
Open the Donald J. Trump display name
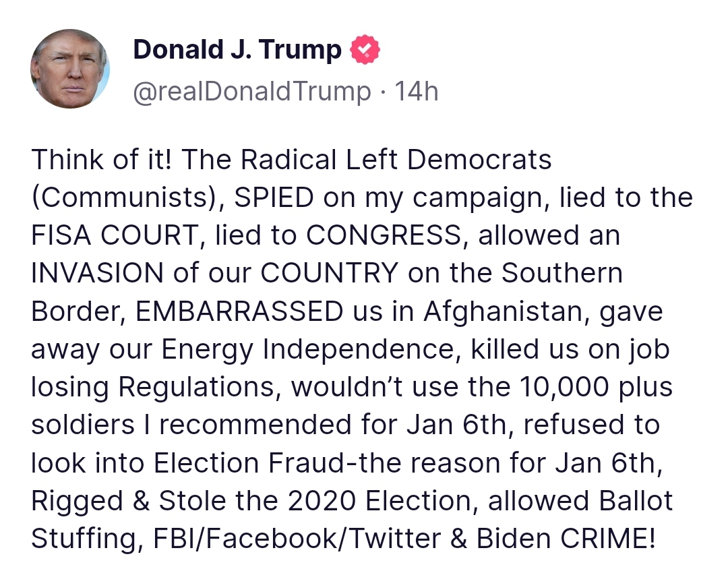pos(237,50)
